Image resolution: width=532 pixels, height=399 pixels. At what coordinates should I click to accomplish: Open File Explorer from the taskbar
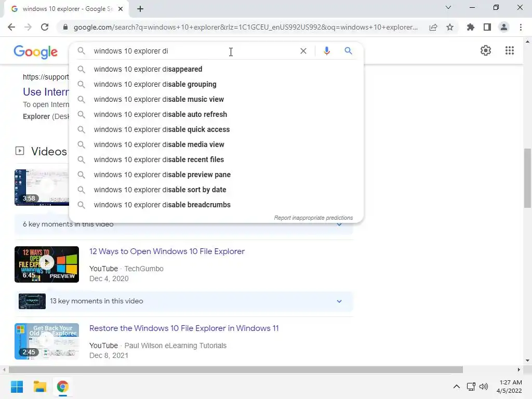pos(39,387)
